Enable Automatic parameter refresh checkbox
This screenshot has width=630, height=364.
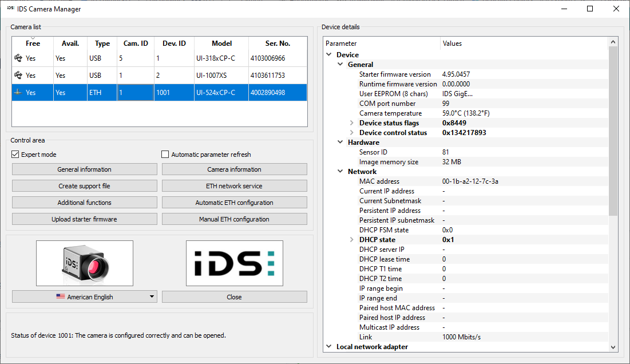tap(165, 155)
